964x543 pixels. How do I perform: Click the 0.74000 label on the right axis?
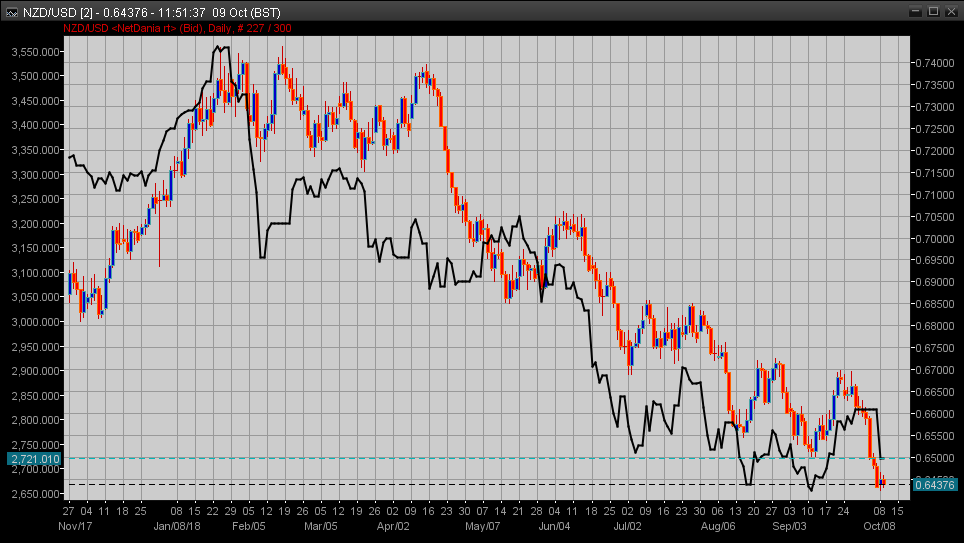[937, 63]
